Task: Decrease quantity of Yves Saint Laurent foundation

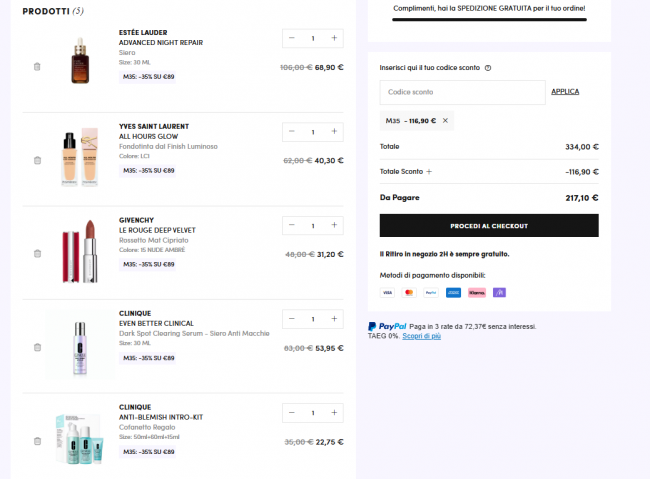Action: (x=292, y=132)
